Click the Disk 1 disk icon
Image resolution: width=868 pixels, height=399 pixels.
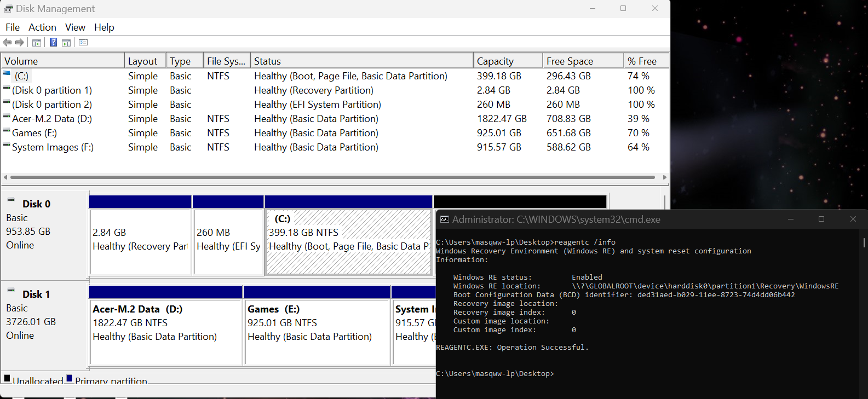click(11, 291)
